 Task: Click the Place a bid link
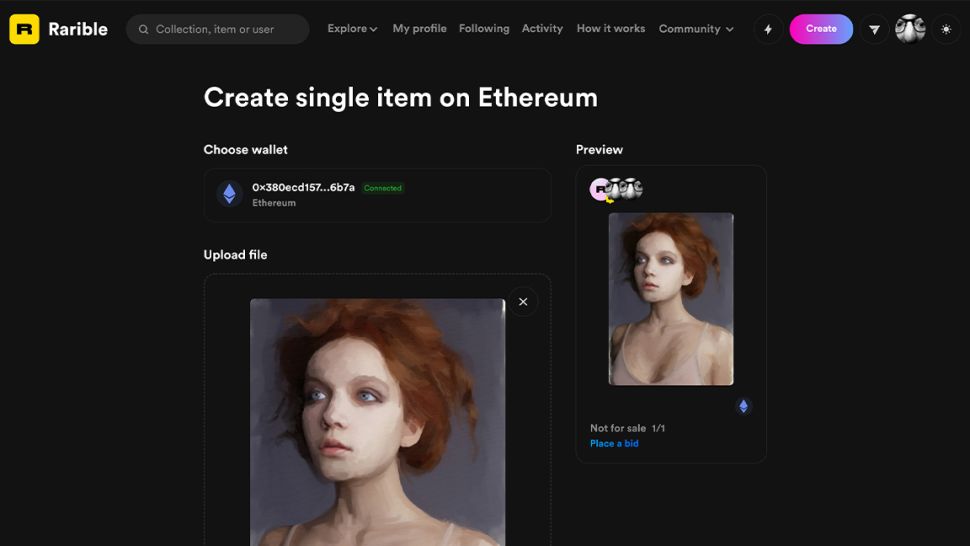point(614,443)
